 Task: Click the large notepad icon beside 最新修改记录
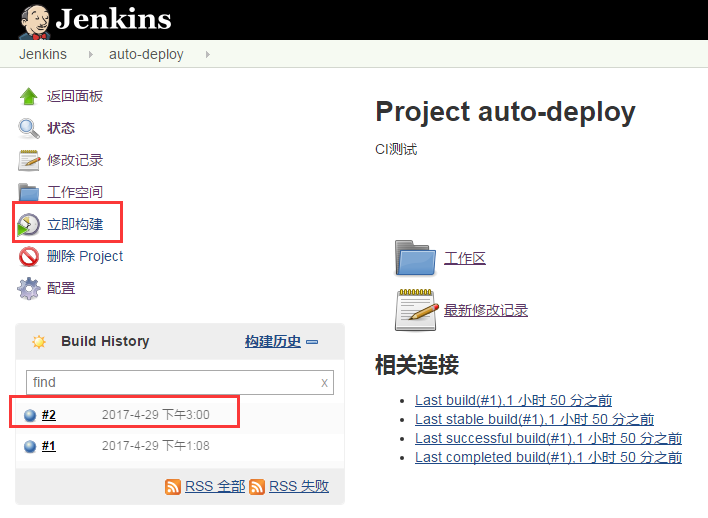pyautogui.click(x=416, y=310)
